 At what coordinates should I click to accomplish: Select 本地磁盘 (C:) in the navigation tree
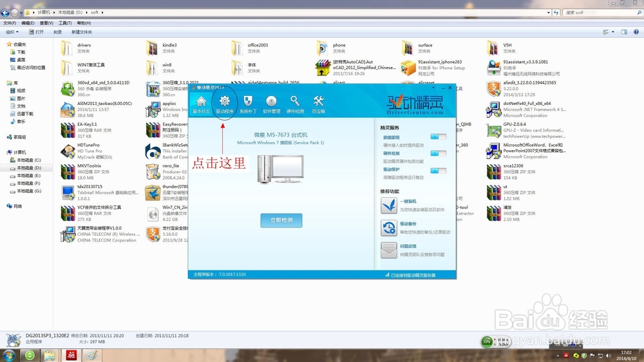coord(26,160)
